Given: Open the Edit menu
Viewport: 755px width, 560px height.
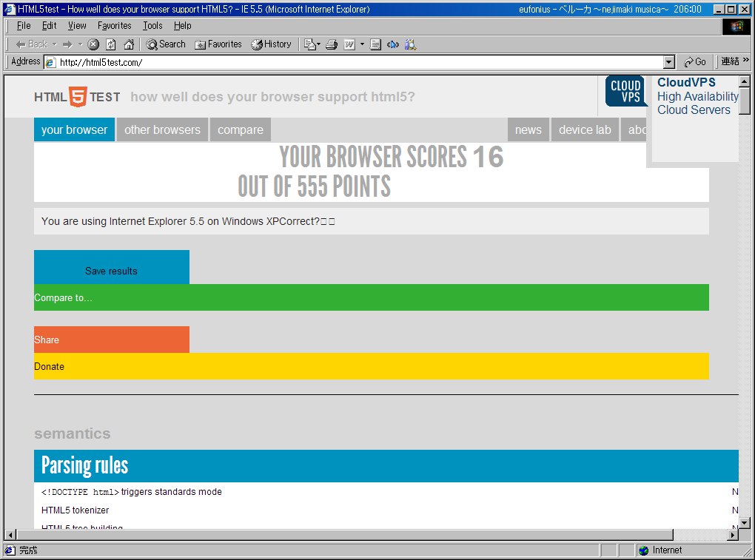Looking at the screenshot, I should (49, 25).
